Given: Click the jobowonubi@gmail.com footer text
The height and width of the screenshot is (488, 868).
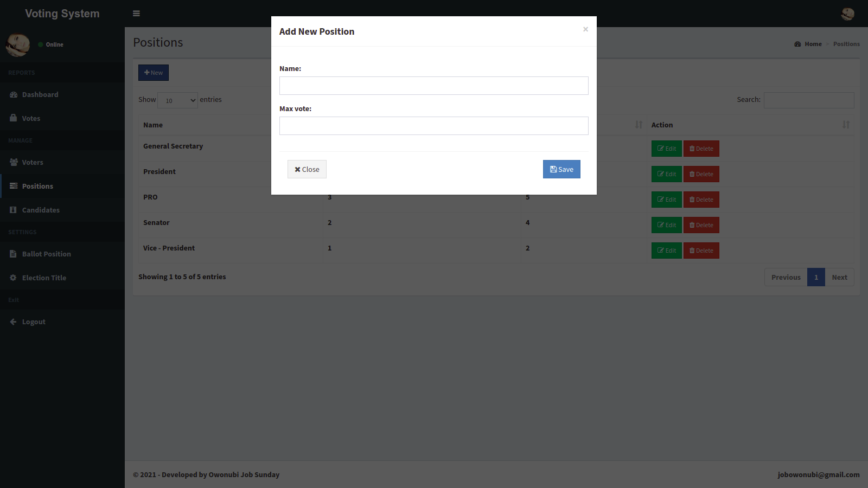Looking at the screenshot, I should (x=819, y=474).
